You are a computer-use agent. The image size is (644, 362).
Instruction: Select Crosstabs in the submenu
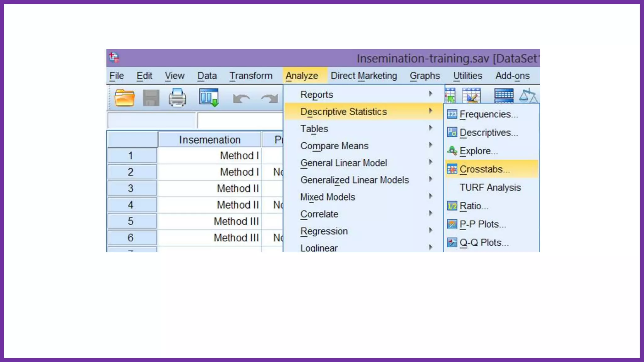[485, 169]
